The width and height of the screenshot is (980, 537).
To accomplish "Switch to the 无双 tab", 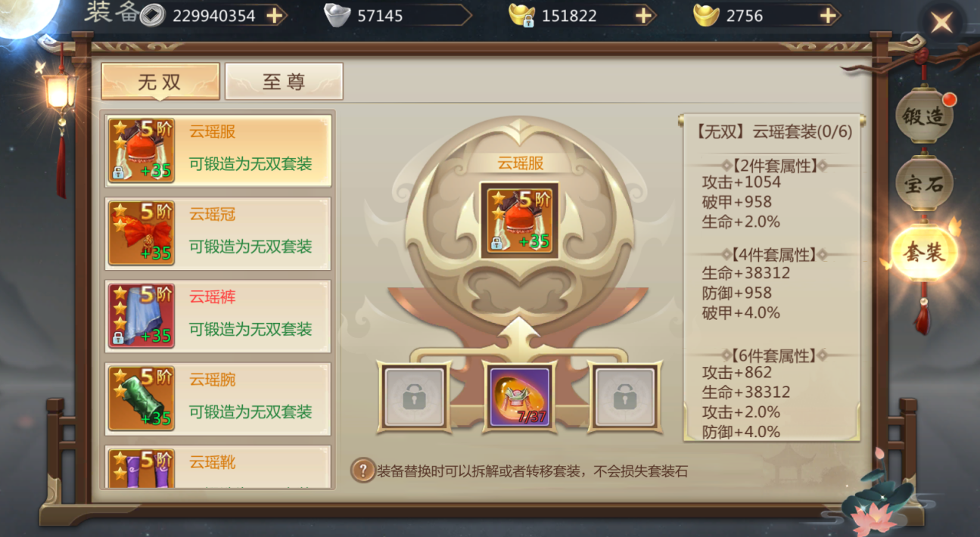I will [x=160, y=82].
